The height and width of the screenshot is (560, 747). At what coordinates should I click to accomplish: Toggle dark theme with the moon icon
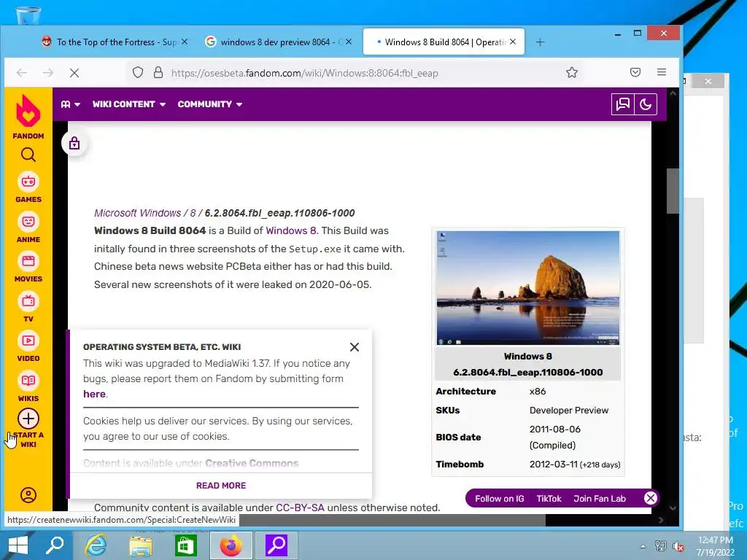pyautogui.click(x=646, y=104)
